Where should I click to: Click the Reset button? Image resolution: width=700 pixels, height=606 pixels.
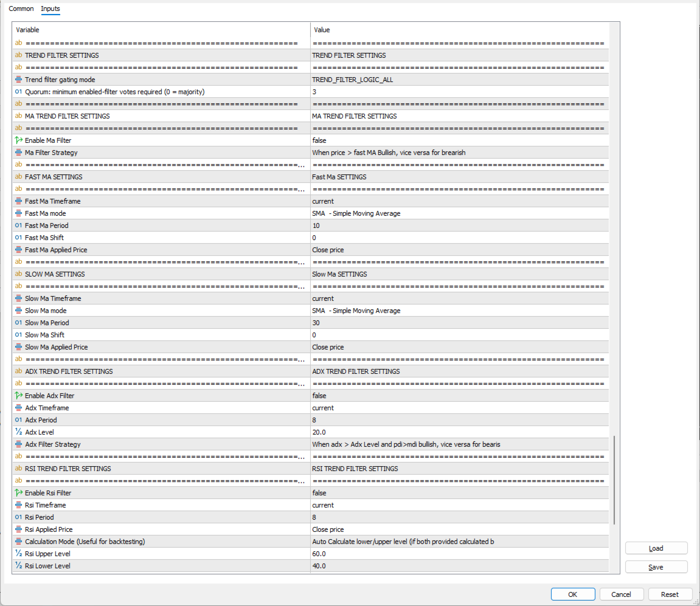tap(670, 594)
